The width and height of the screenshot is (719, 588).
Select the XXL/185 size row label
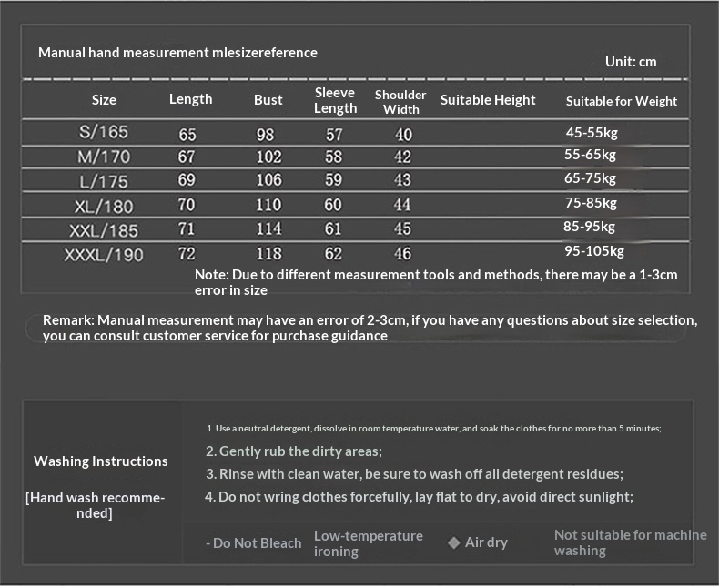pyautogui.click(x=104, y=228)
